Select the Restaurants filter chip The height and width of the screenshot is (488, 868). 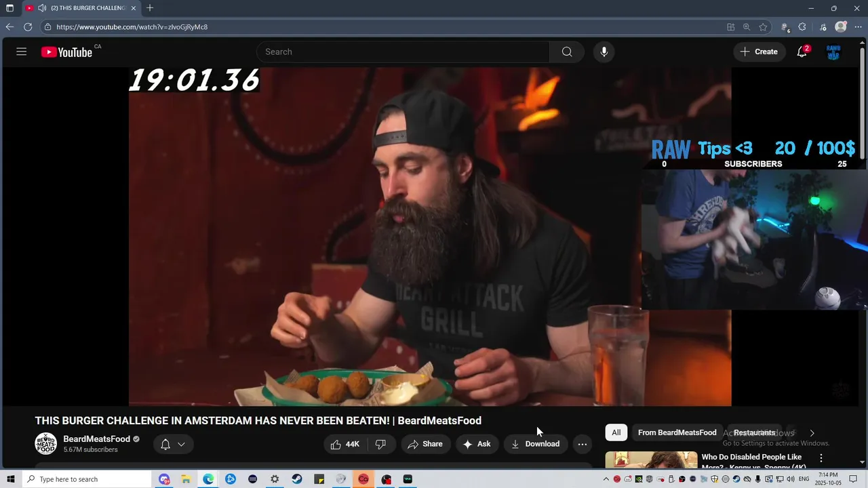(754, 432)
